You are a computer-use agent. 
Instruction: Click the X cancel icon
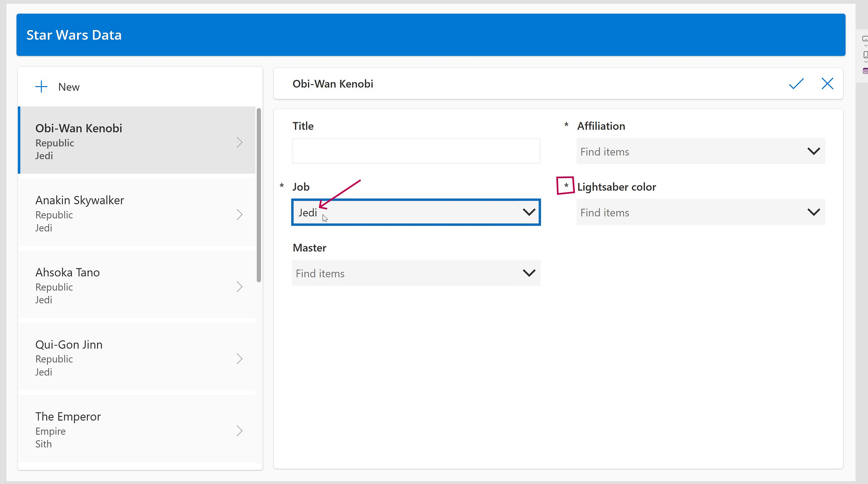[x=827, y=84]
